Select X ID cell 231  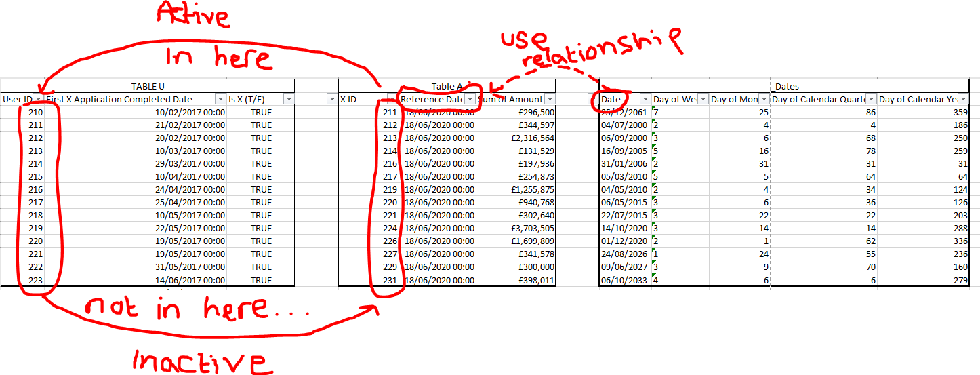click(x=369, y=280)
